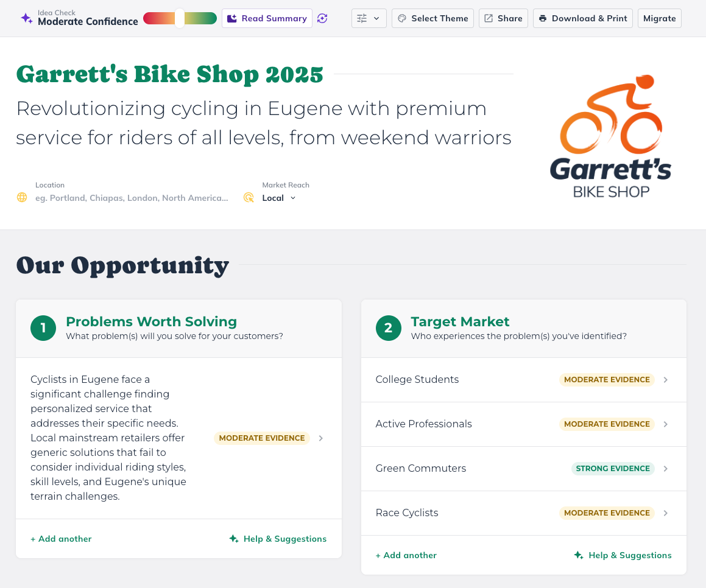This screenshot has width=706, height=588.
Task: Click the Green Commuters row label
Action: tap(420, 468)
